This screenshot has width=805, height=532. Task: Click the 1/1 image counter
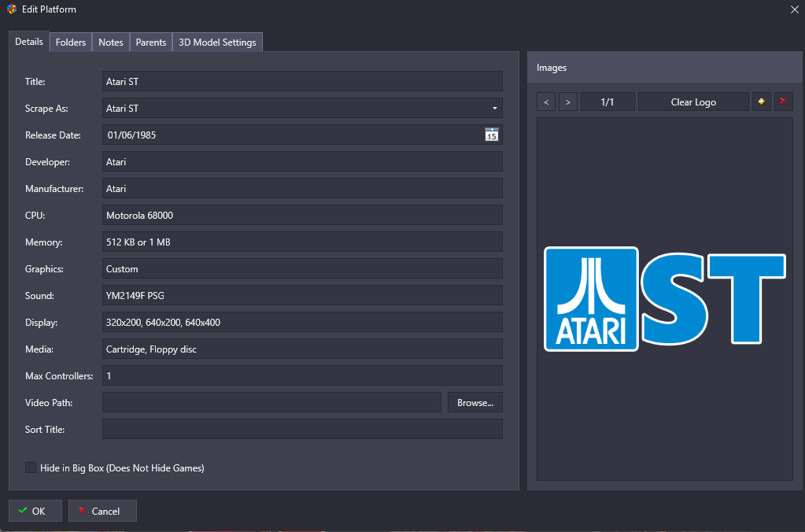[x=607, y=102]
